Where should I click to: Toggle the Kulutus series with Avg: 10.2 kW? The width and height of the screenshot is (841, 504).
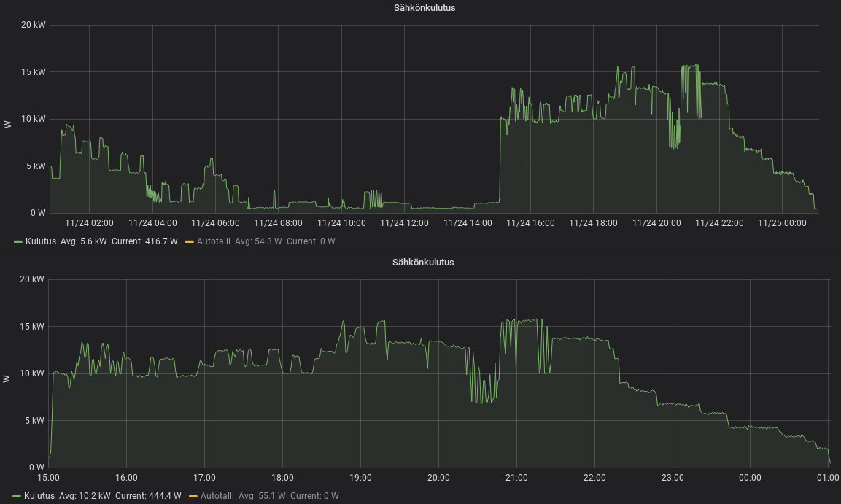click(39, 497)
